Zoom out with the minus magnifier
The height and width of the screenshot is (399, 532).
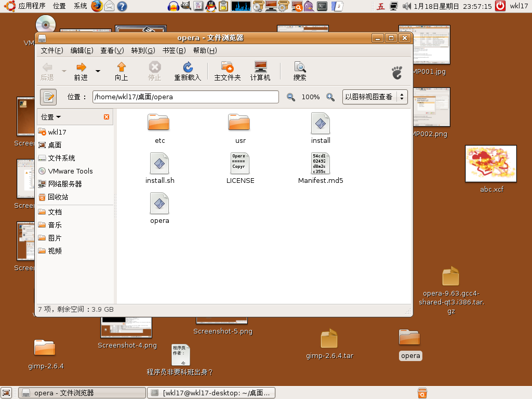291,97
